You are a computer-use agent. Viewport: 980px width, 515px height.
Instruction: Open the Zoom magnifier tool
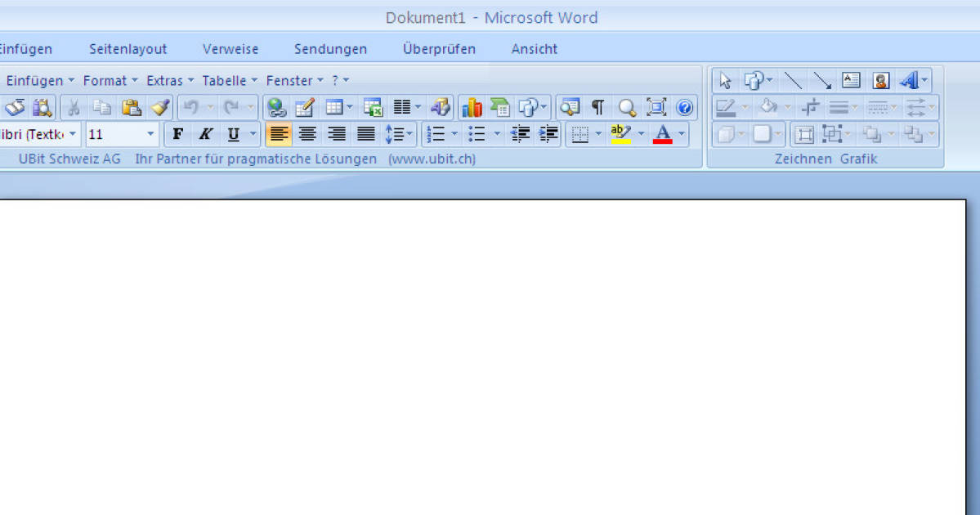coord(627,107)
